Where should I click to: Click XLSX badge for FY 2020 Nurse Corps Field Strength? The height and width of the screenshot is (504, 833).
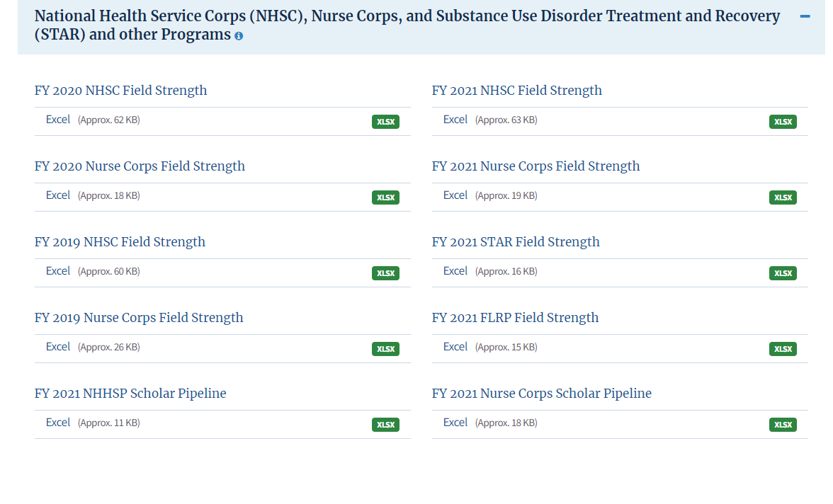pyautogui.click(x=385, y=197)
